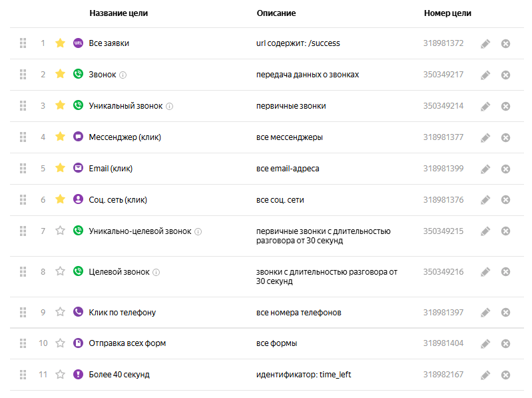
Task: Click the "Более 40 секунд" goal name
Action: 119,375
